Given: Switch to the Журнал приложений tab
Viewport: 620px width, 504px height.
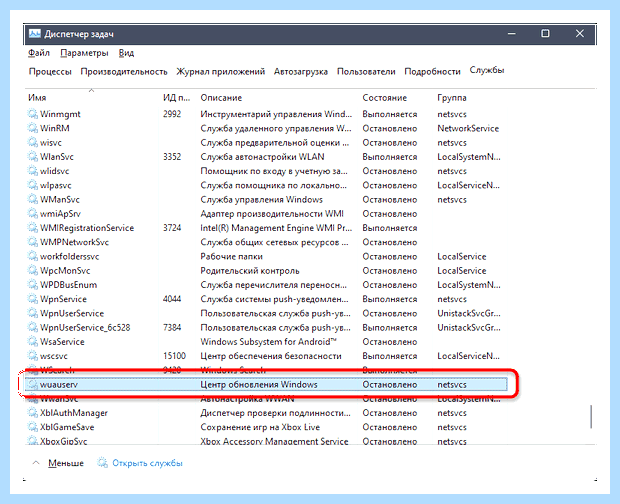Looking at the screenshot, I should click(x=221, y=72).
